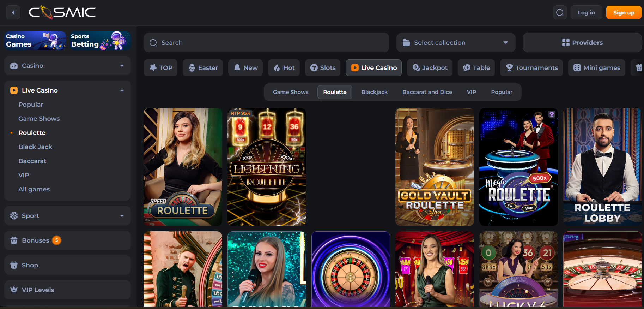The width and height of the screenshot is (644, 309).
Task: Click the Providers button
Action: click(x=582, y=43)
